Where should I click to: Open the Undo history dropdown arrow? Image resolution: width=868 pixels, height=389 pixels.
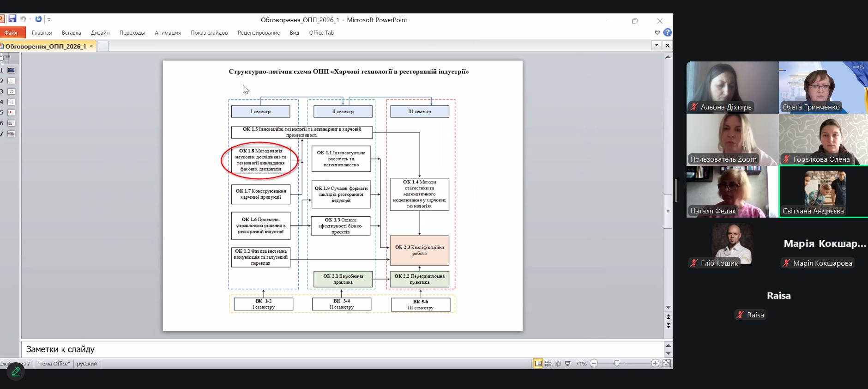tap(30, 19)
